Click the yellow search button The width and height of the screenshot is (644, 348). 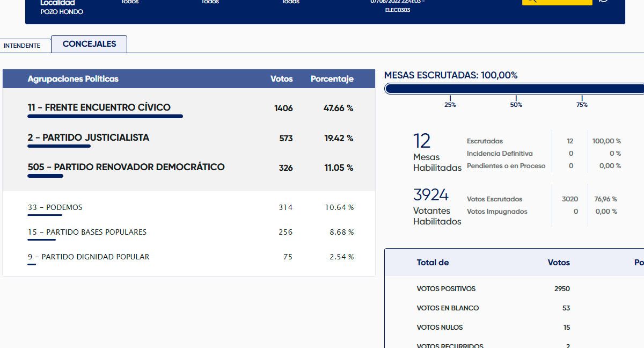[557, 2]
